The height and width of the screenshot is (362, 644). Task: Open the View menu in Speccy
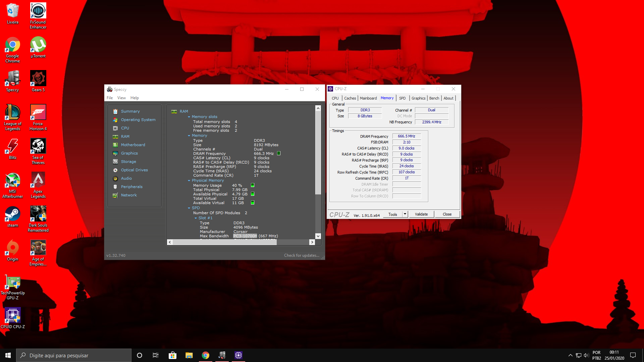click(121, 98)
